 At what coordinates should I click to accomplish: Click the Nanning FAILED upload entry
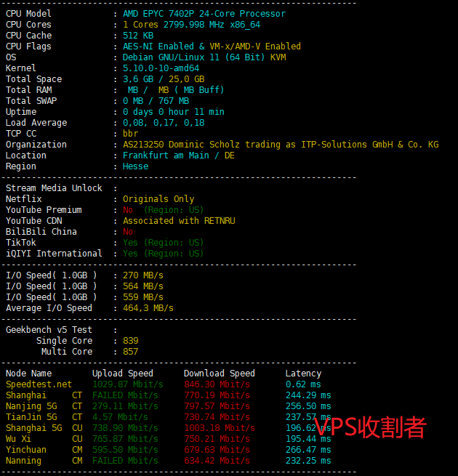(x=124, y=461)
